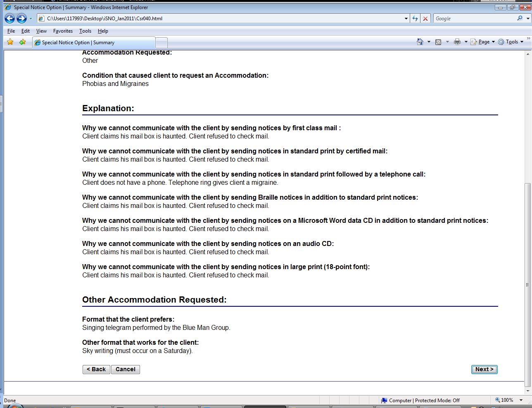The width and height of the screenshot is (532, 408).
Task: Click the address bar showing Csr040.html
Action: point(223,18)
